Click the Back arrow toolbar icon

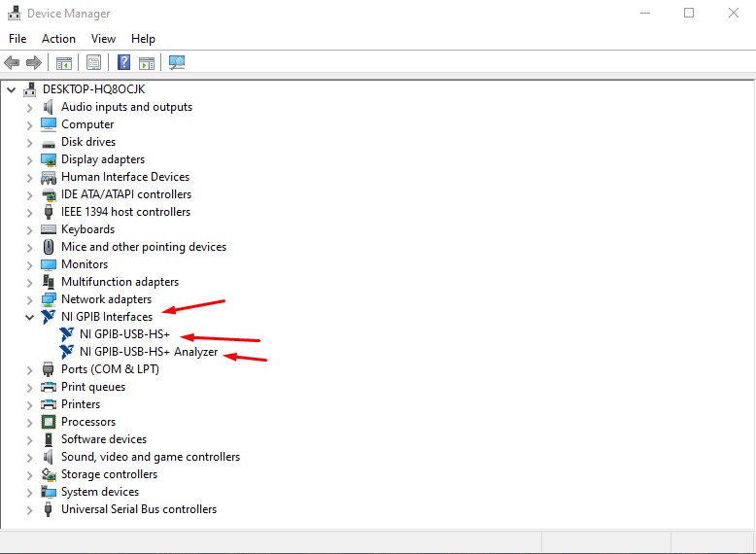(12, 62)
